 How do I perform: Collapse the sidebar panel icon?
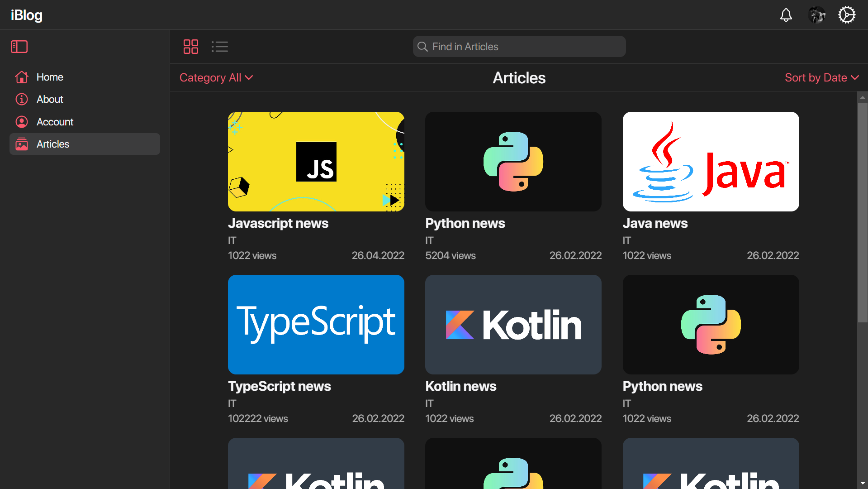pos(19,47)
